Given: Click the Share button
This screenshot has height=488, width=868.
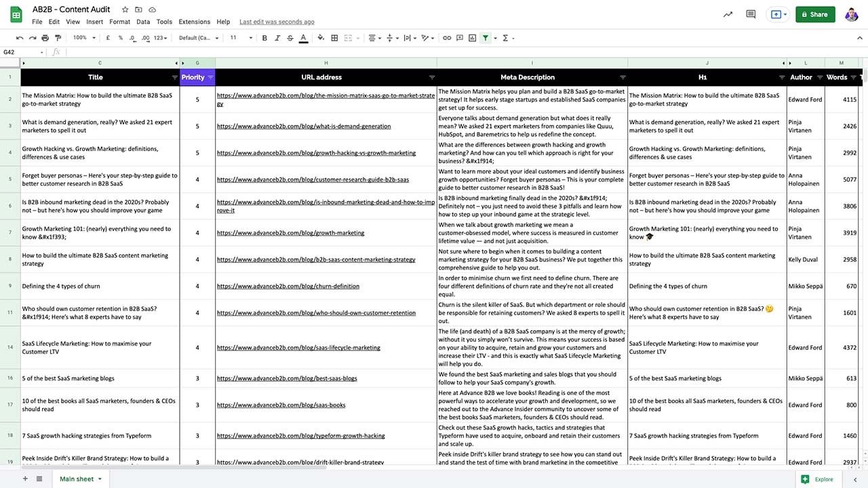Looking at the screenshot, I should coord(814,14).
